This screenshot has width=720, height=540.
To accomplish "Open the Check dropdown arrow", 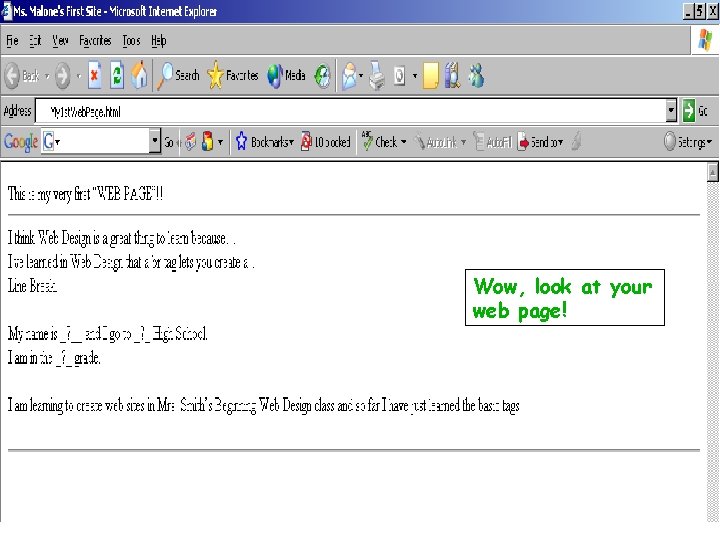I will coord(404,142).
